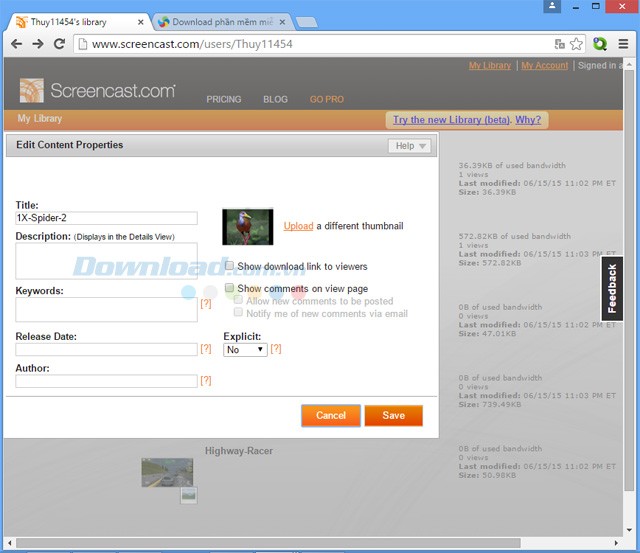Screen dimensions: 640x553
Task: Click the Screencast.com logo
Action: tap(98, 91)
